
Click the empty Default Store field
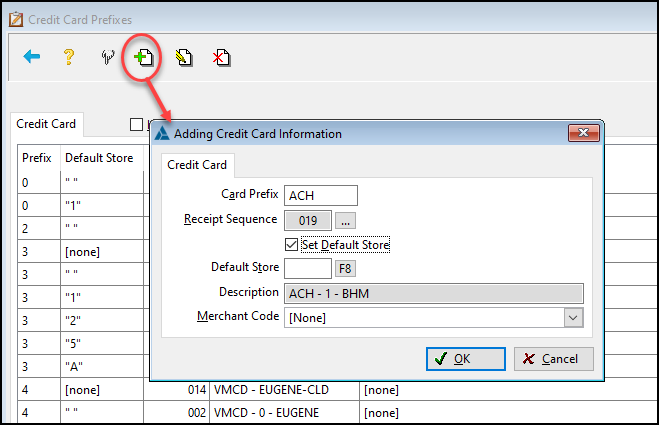[308, 268]
